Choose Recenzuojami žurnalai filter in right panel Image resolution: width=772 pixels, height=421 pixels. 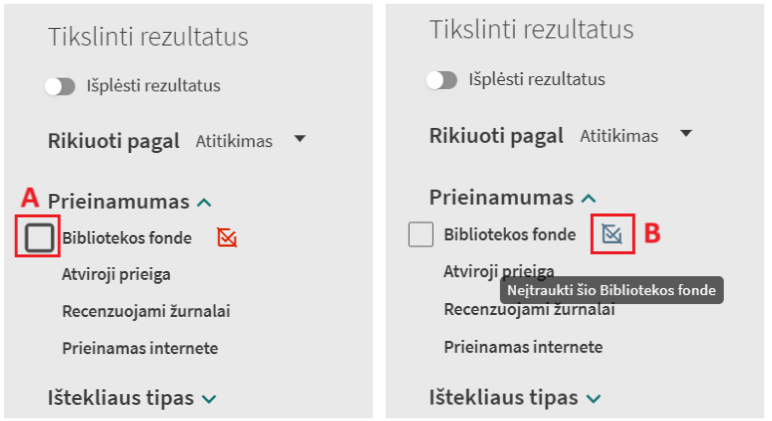(529, 309)
